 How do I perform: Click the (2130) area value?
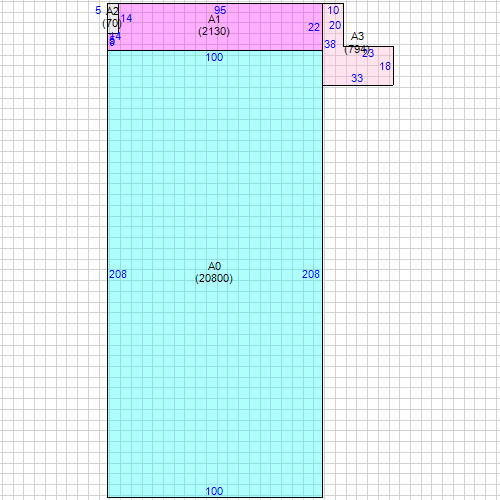pyautogui.click(x=214, y=31)
